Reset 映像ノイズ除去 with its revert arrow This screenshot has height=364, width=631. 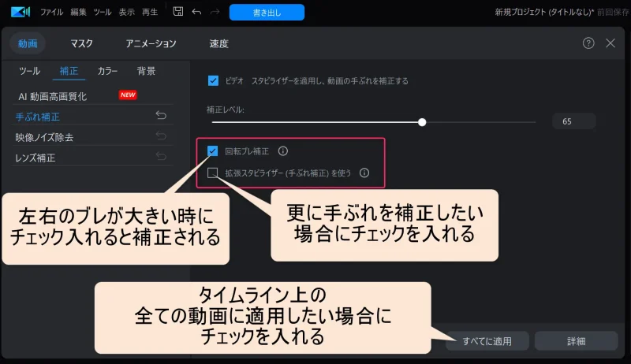click(161, 136)
